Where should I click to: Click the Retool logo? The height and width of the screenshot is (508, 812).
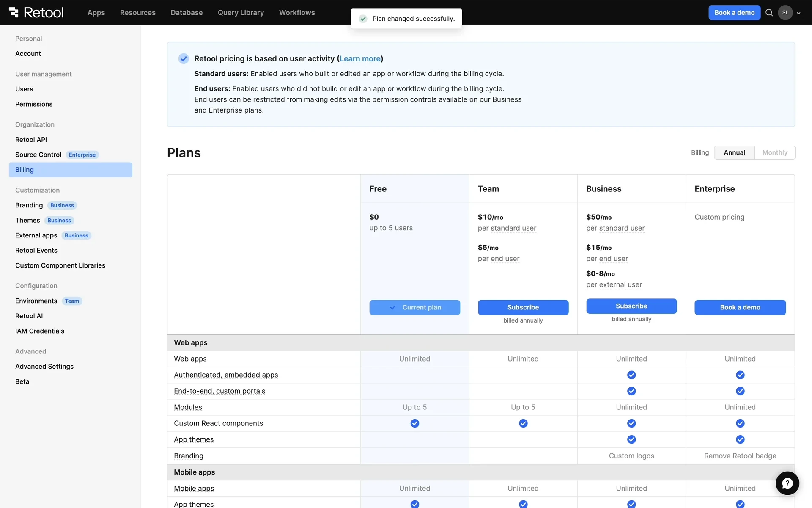(36, 13)
